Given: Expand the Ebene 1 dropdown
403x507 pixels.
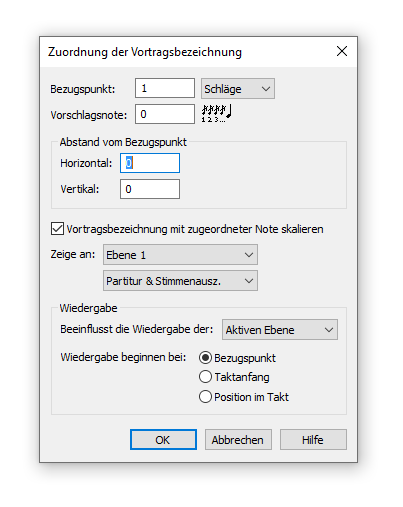Looking at the screenshot, I should click(180, 255).
